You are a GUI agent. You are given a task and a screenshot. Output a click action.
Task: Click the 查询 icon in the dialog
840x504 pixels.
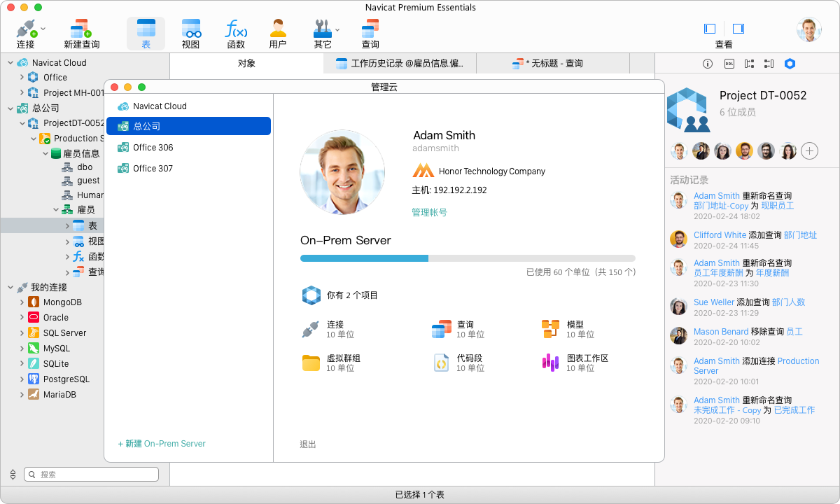pyautogui.click(x=442, y=330)
